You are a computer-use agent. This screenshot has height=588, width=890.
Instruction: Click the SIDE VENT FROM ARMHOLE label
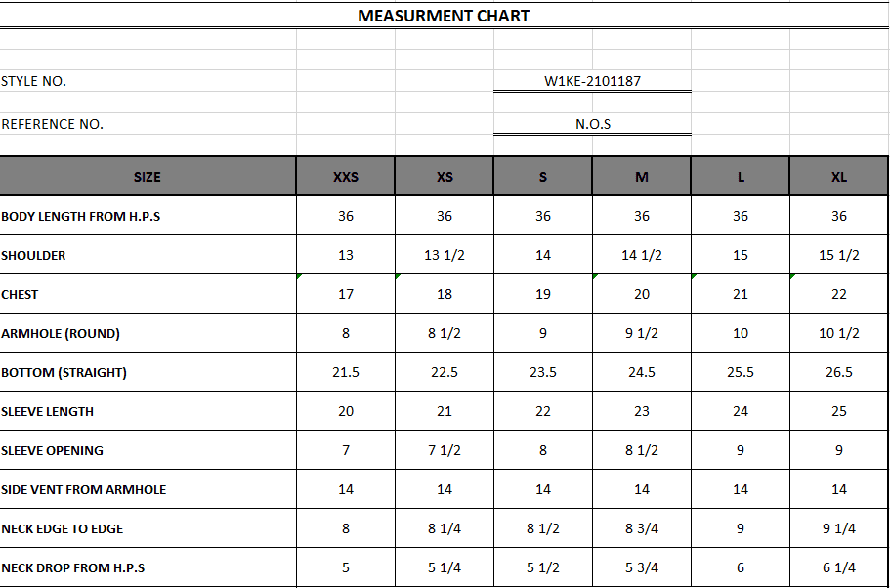(x=84, y=489)
